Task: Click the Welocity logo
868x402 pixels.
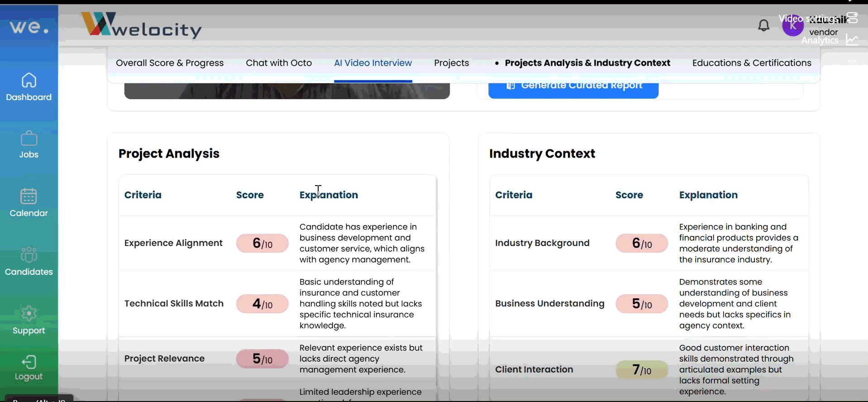Action: pos(141,25)
